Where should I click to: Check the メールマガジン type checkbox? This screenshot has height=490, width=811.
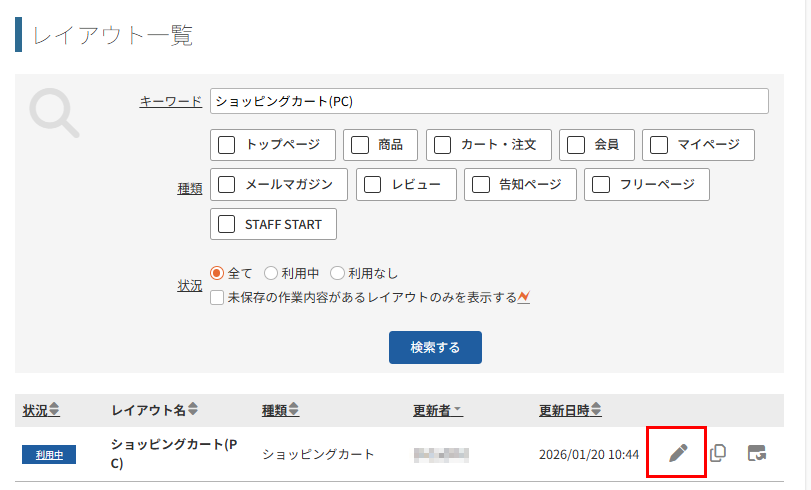(227, 184)
